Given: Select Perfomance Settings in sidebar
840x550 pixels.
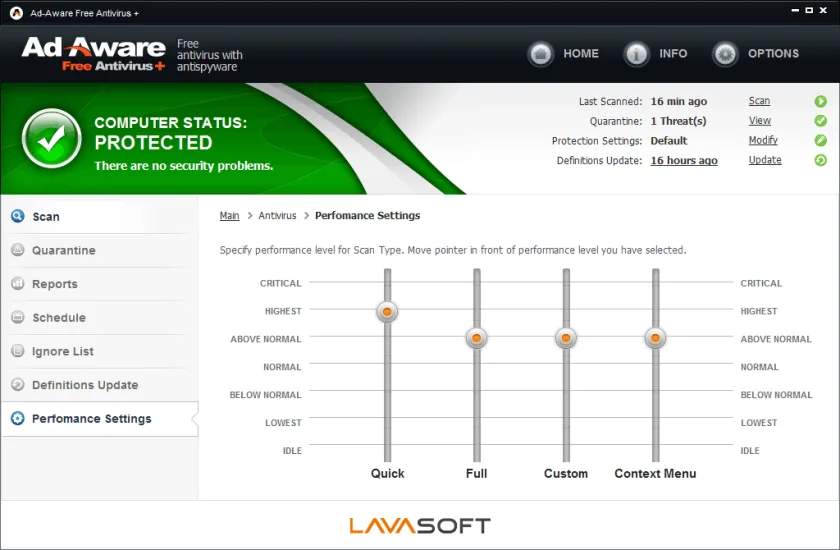Looking at the screenshot, I should click(x=100, y=419).
